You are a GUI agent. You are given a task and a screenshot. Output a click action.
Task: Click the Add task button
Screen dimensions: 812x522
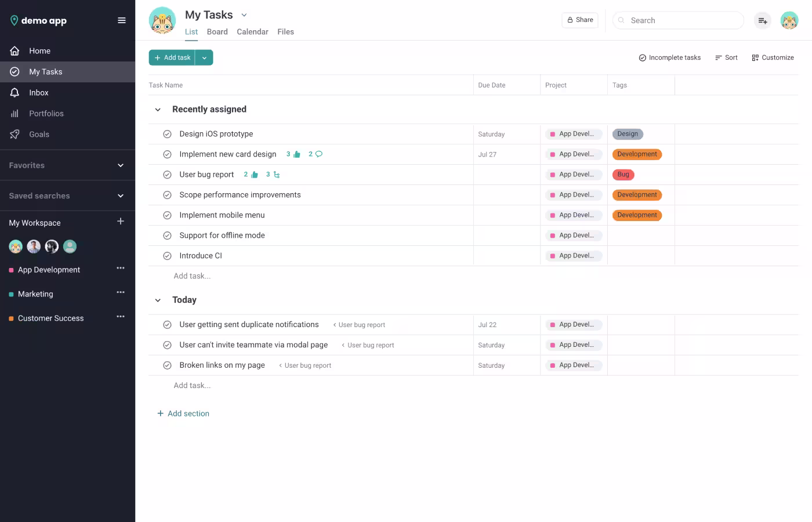(x=172, y=57)
